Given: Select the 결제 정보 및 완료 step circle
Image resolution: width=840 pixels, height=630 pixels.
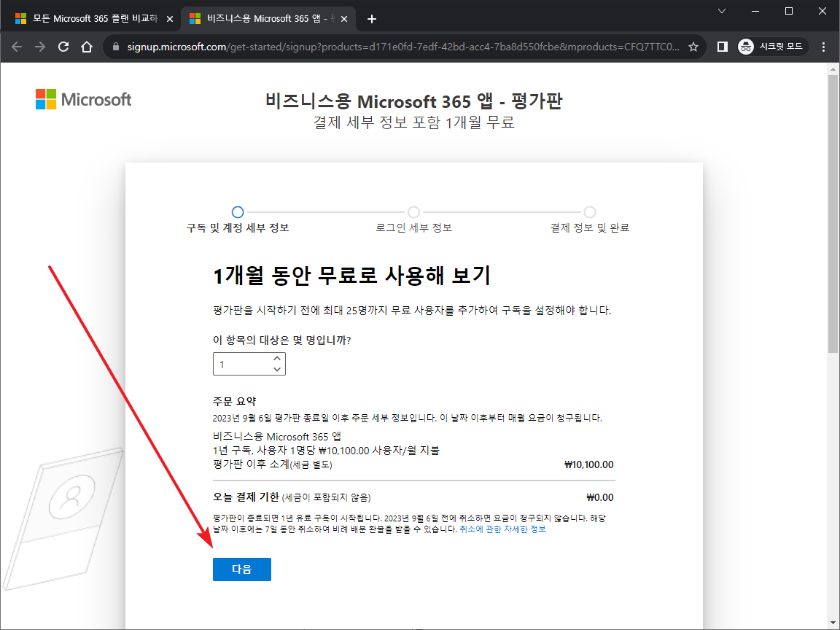Looking at the screenshot, I should pos(590,212).
